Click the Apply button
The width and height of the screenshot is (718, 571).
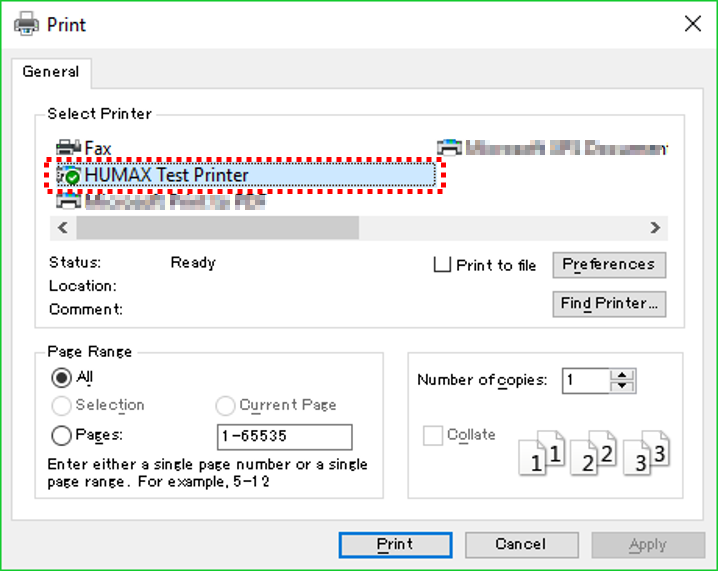tap(648, 544)
